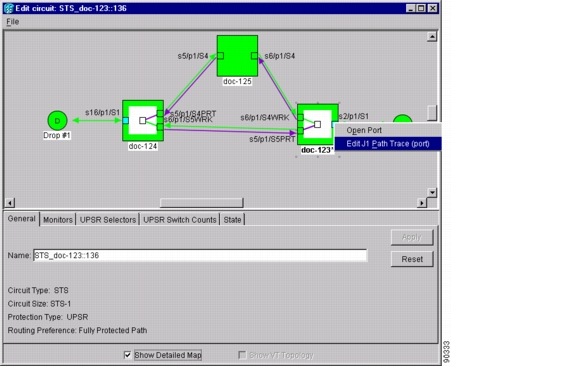Open the UPSR Selectors tab
Viewport: 576px width, 389px height.
tap(108, 220)
